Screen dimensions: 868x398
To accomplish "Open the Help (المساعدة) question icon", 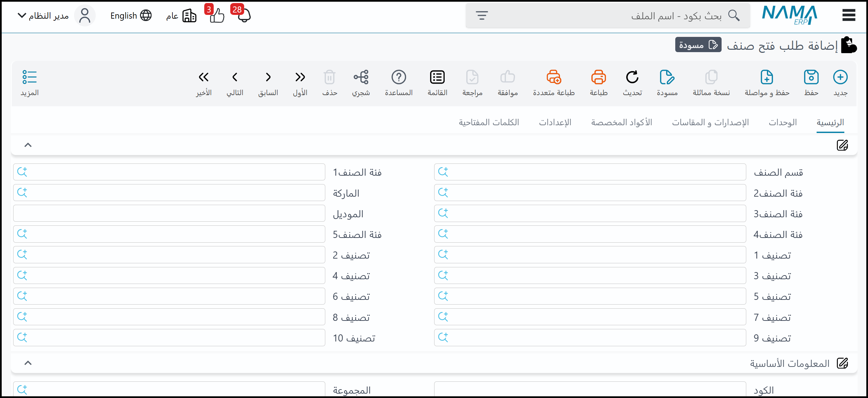I will pos(399,78).
